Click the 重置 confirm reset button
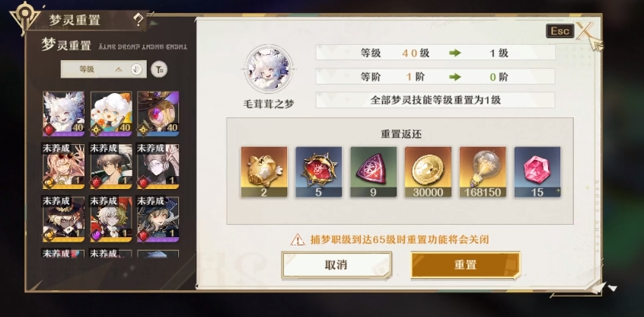This screenshot has height=317, width=644. 465,265
